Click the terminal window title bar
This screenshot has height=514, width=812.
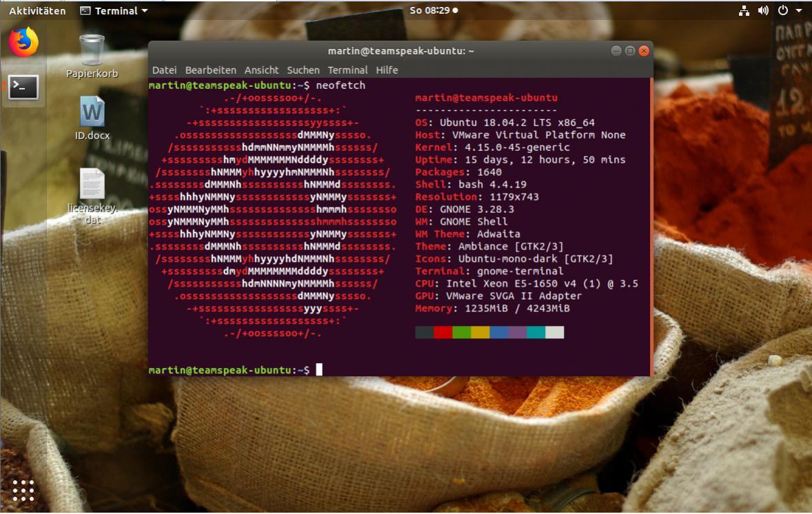[x=400, y=51]
